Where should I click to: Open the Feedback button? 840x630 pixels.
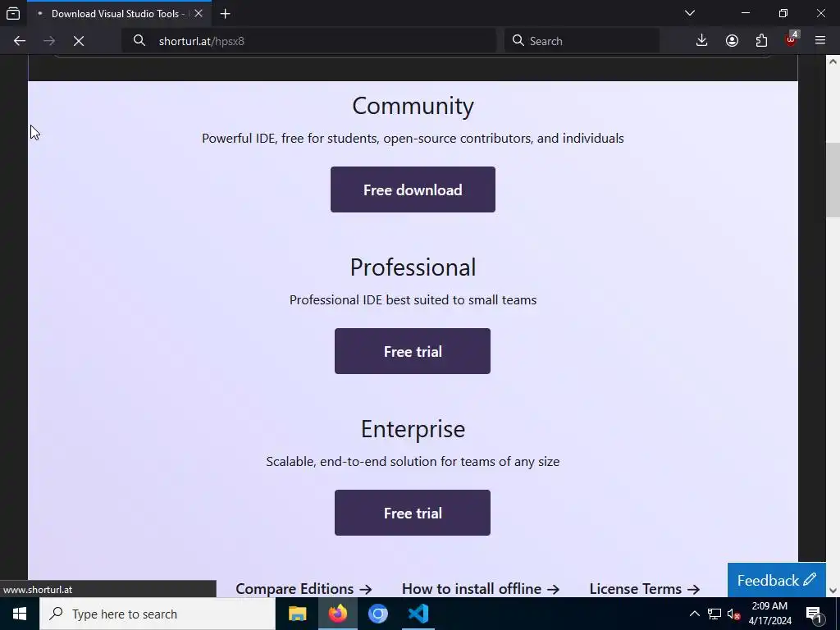point(776,580)
